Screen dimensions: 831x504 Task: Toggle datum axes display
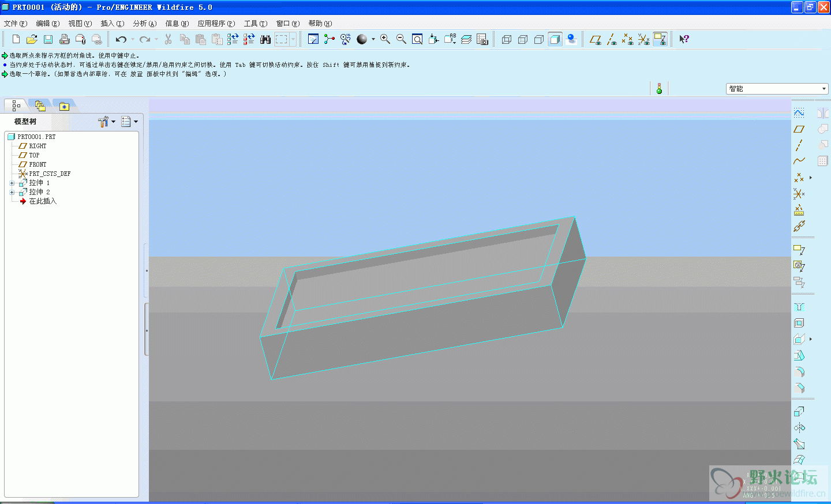click(612, 39)
